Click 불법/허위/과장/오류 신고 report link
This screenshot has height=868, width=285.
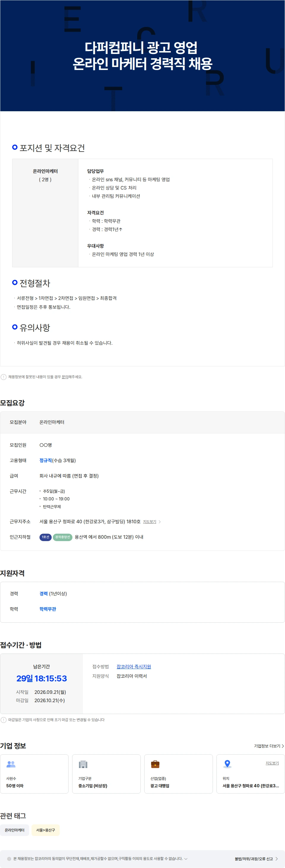pos(256,859)
